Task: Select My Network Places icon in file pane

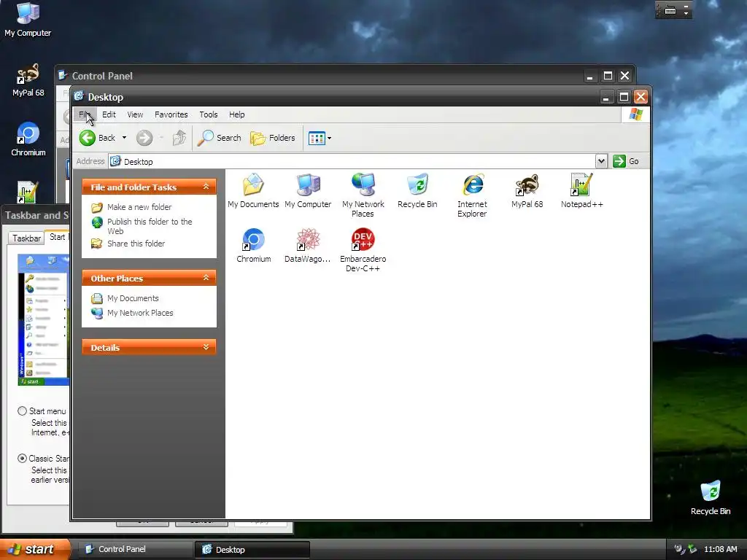Action: (363, 184)
